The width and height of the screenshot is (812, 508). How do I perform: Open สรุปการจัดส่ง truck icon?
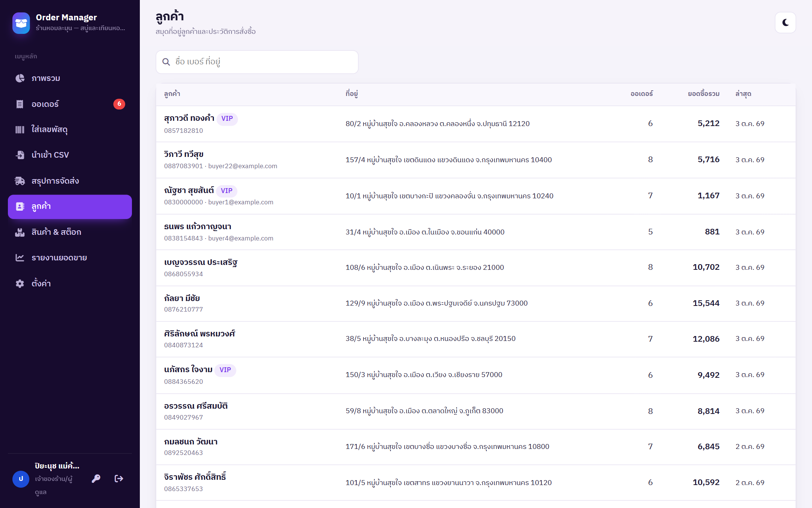[20, 181]
